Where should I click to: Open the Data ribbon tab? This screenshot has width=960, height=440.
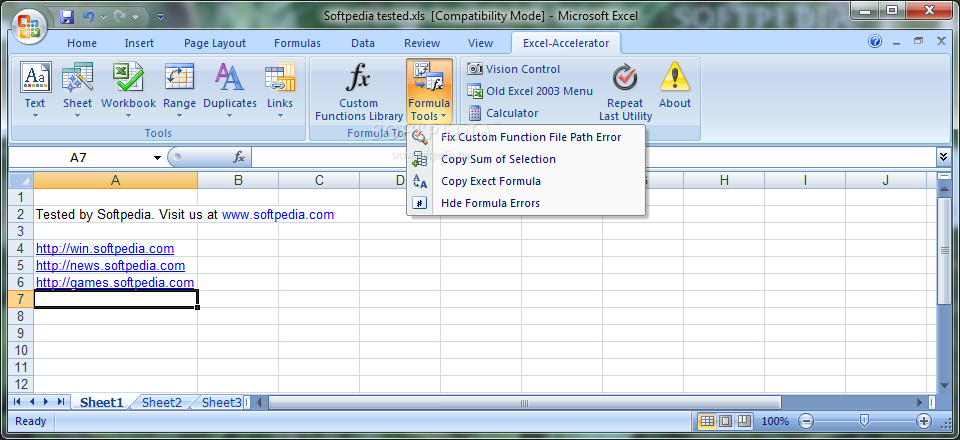click(363, 43)
